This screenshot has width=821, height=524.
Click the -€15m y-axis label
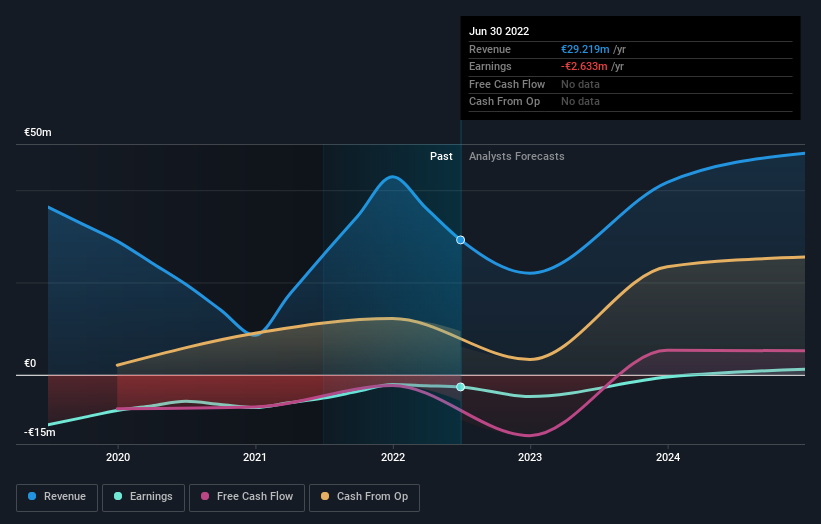coord(39,432)
